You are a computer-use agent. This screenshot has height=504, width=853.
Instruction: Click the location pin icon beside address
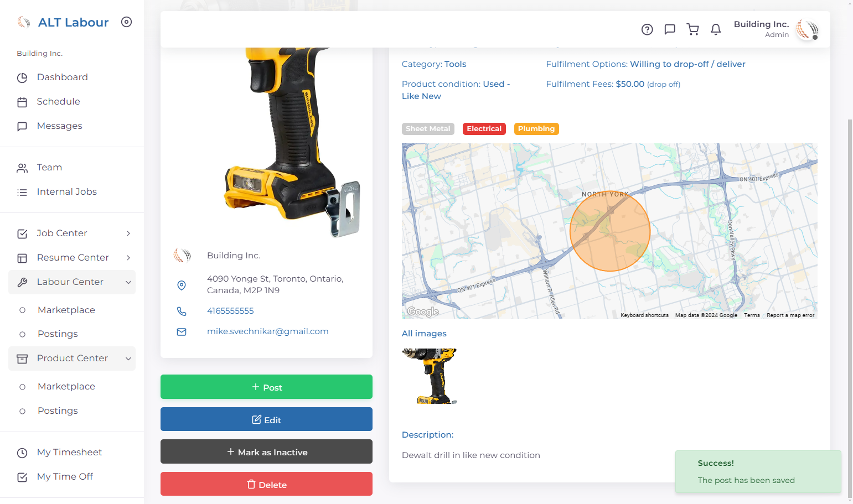(x=182, y=285)
